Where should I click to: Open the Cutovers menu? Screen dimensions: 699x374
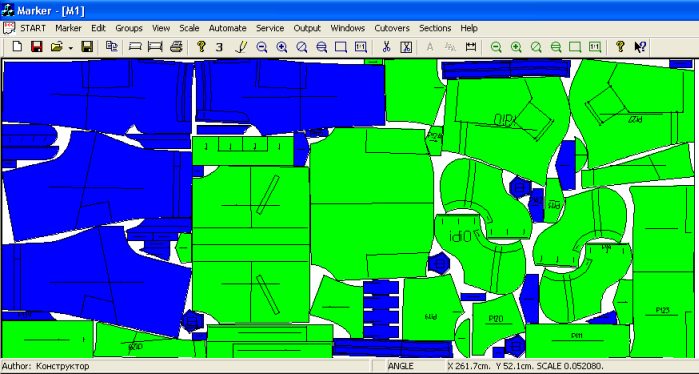[392, 28]
